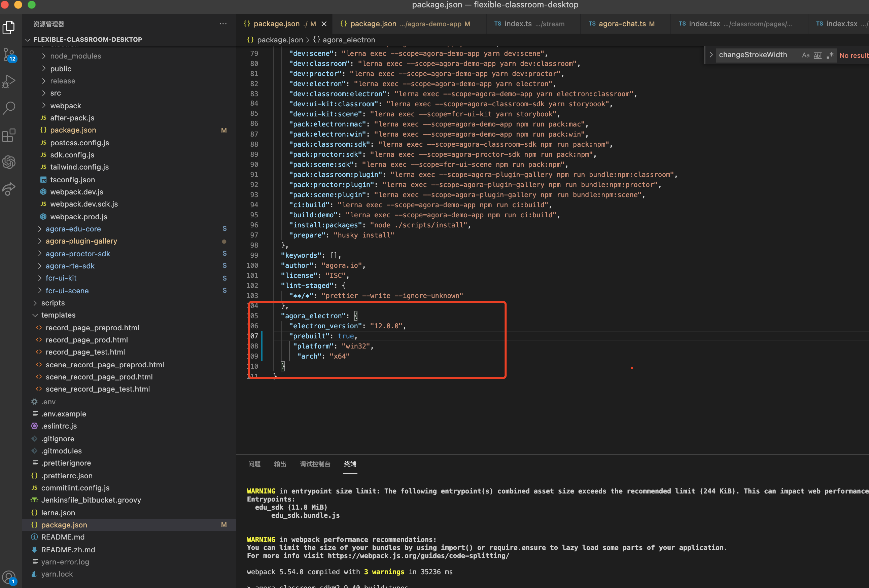Expand replace mode in find widget
869x588 pixels.
tap(710, 54)
